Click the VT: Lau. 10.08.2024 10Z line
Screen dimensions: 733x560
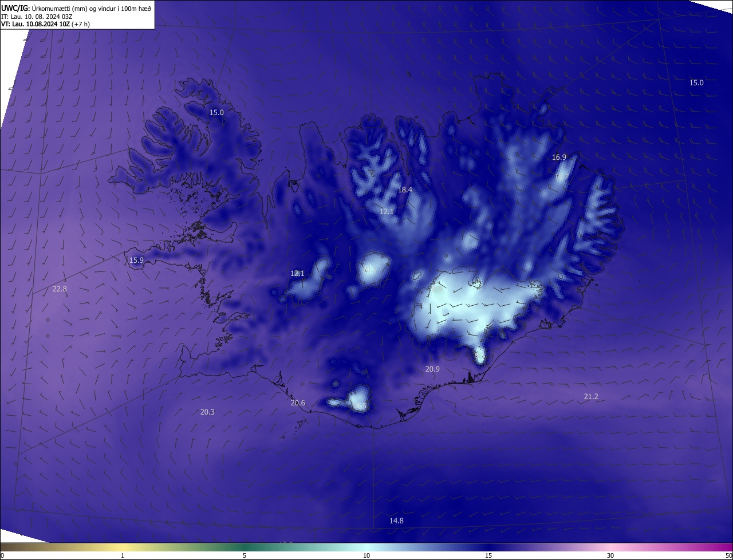point(45,24)
